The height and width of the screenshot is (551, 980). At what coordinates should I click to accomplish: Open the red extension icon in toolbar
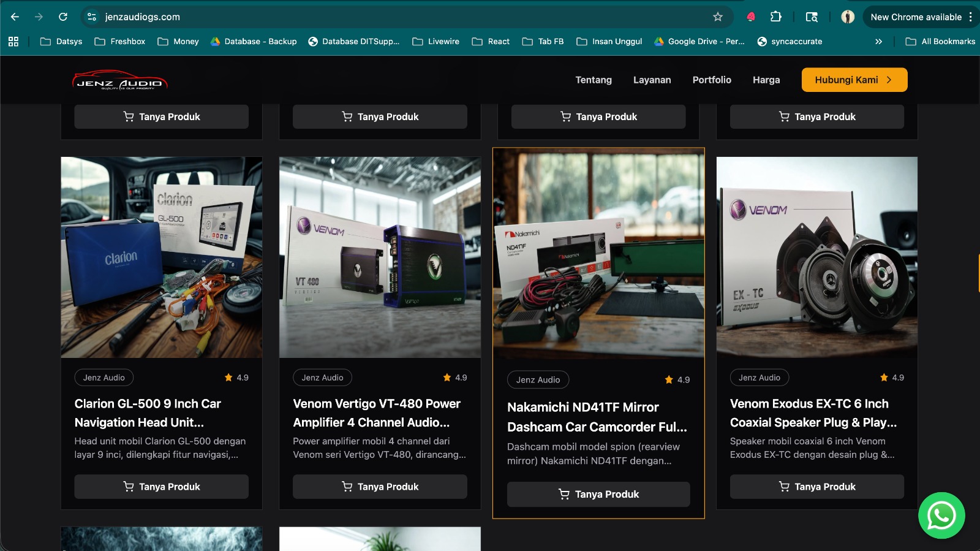coord(751,17)
